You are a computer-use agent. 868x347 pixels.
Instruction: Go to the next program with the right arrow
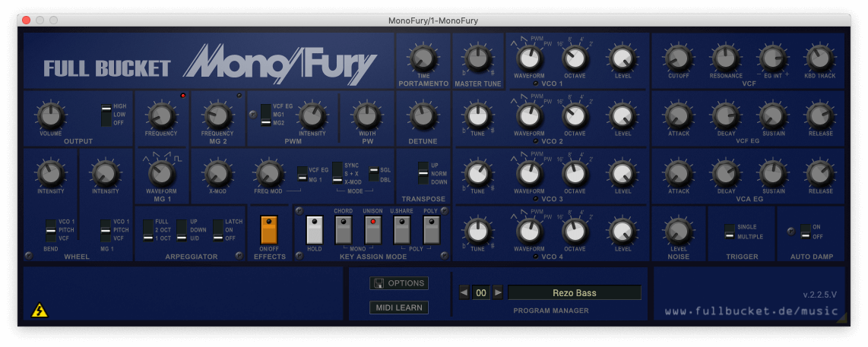pos(498,293)
